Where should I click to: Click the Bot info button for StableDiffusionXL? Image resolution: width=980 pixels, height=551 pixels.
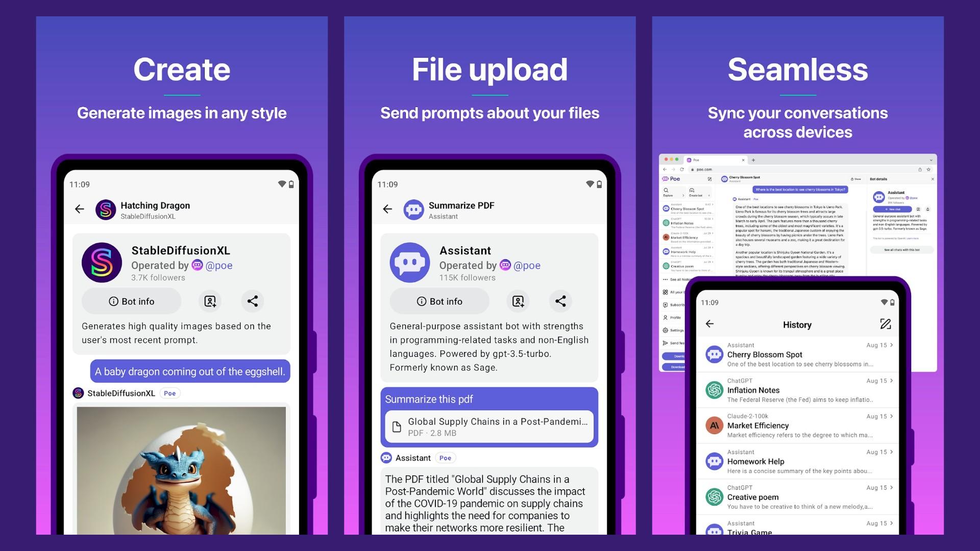[x=132, y=300]
